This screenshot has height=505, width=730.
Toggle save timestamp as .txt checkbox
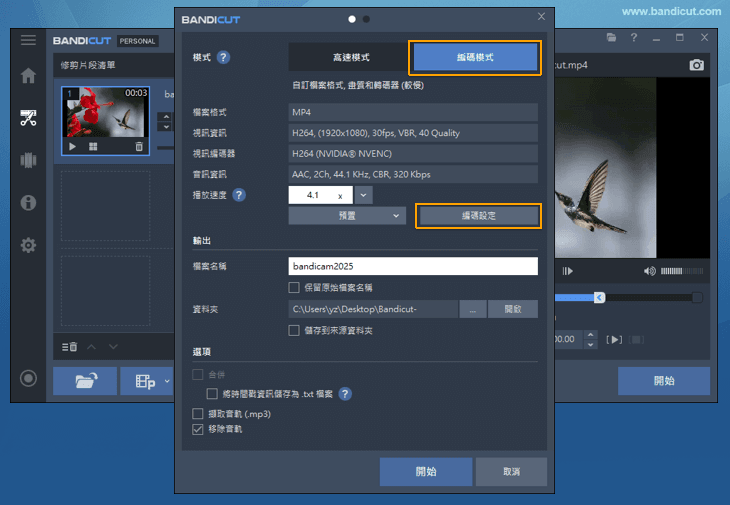(x=212, y=394)
